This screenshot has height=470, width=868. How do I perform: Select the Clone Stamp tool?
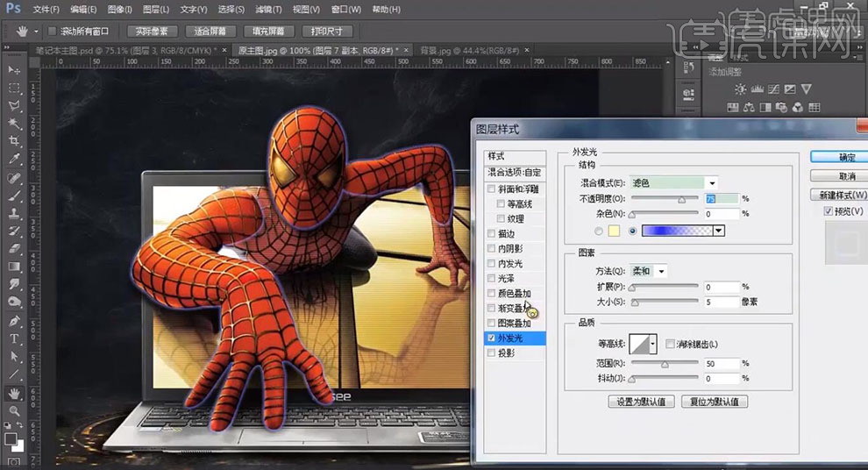(x=14, y=213)
